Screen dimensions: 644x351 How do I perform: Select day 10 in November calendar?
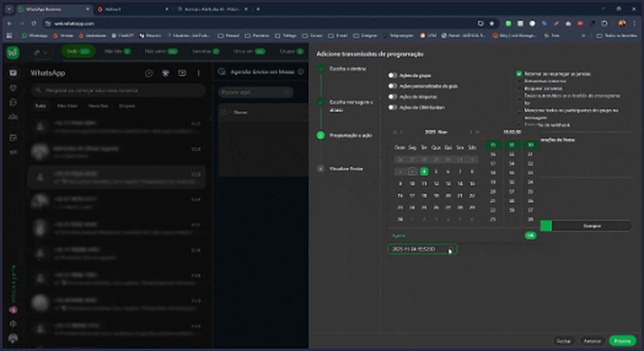point(412,183)
